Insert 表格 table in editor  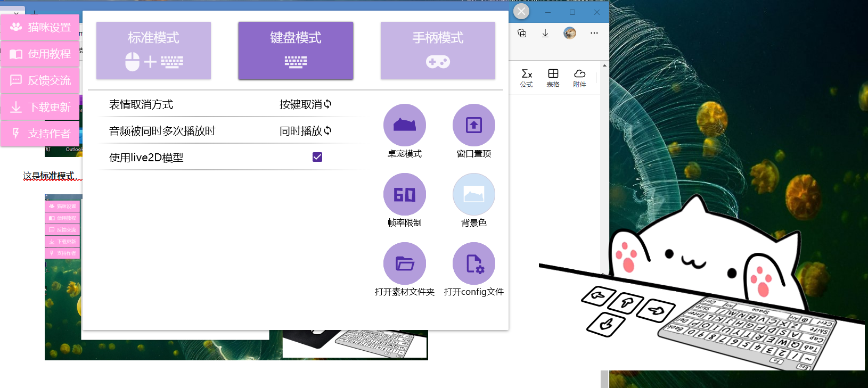553,78
